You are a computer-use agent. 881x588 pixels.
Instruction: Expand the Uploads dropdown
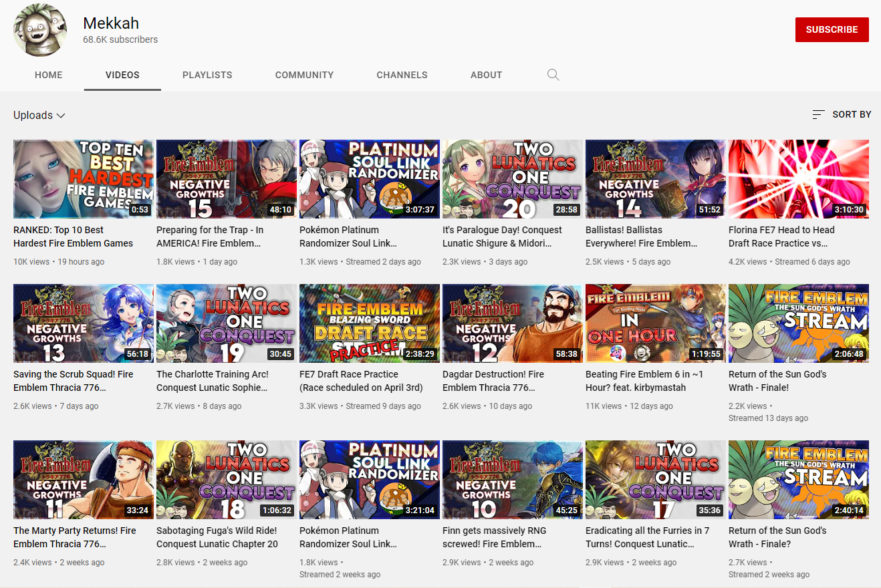point(39,116)
